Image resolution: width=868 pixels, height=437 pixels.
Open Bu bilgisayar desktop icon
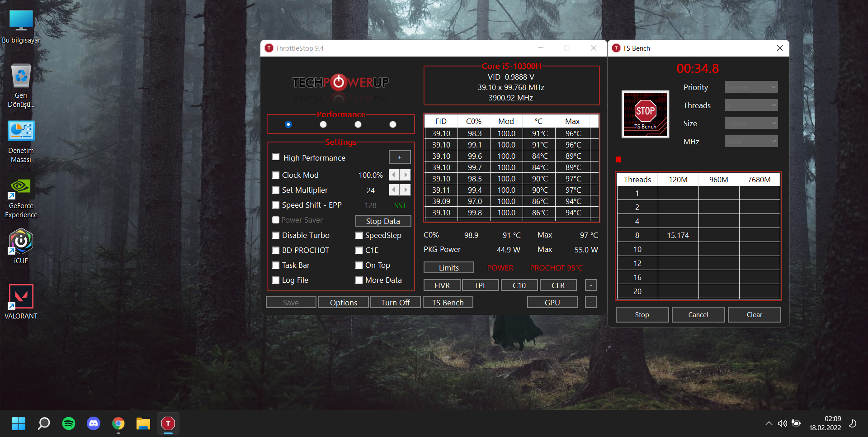click(21, 27)
